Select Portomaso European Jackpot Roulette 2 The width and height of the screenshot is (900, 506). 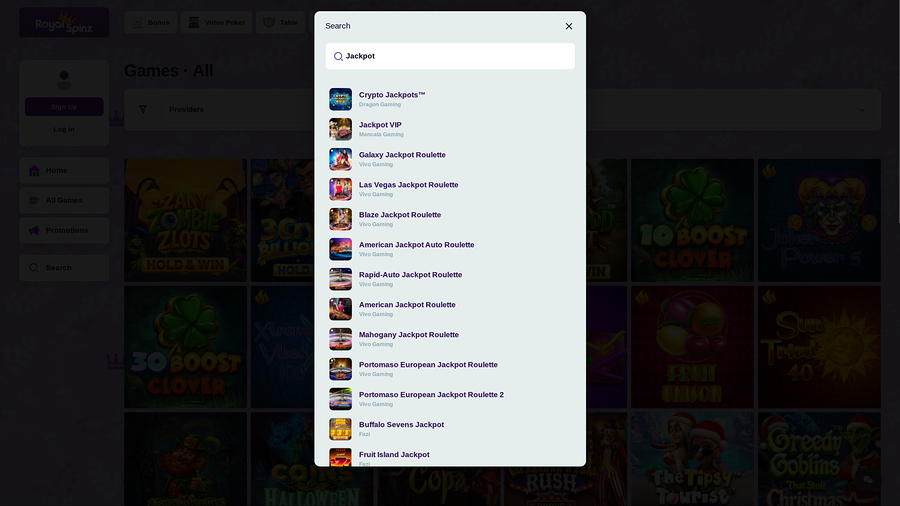click(x=431, y=395)
